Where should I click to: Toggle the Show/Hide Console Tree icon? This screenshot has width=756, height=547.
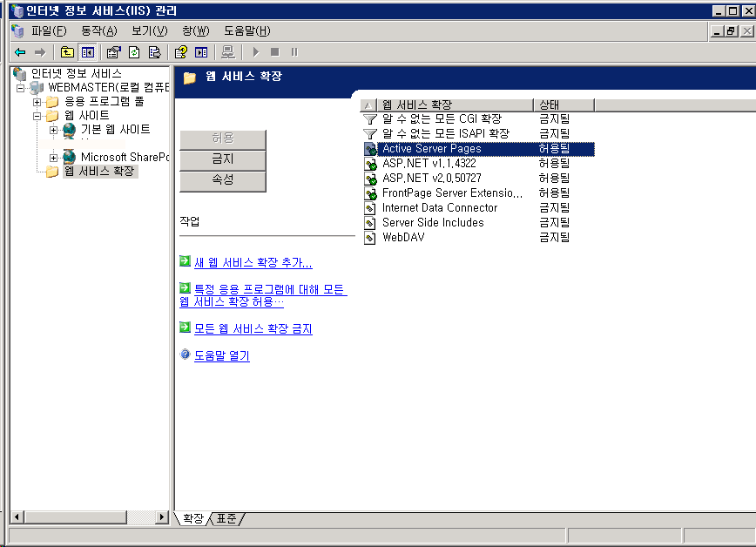tap(88, 52)
